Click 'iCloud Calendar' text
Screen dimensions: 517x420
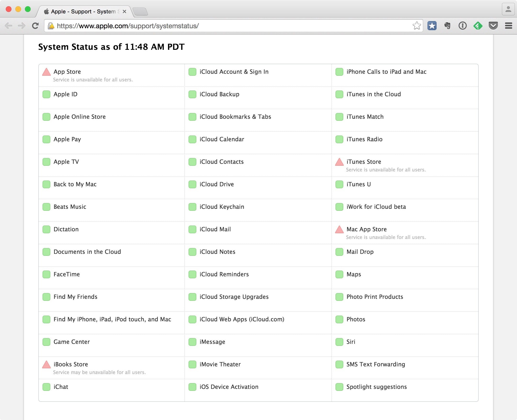(222, 139)
